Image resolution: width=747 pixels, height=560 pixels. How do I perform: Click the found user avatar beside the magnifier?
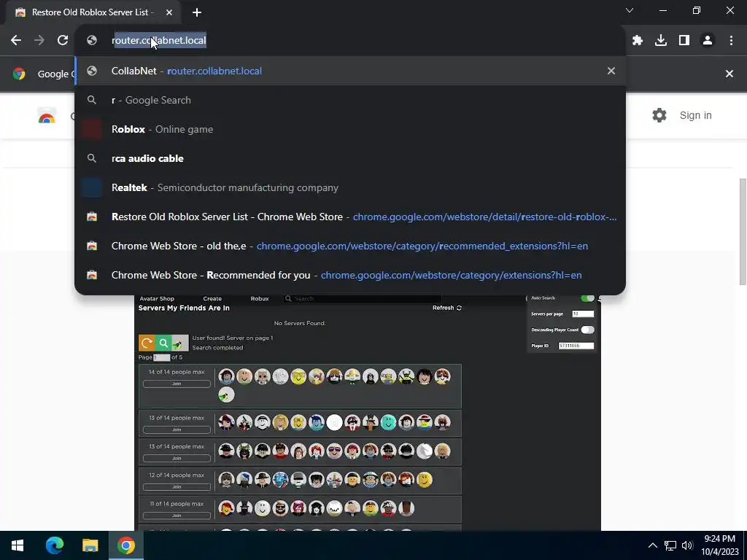click(180, 343)
